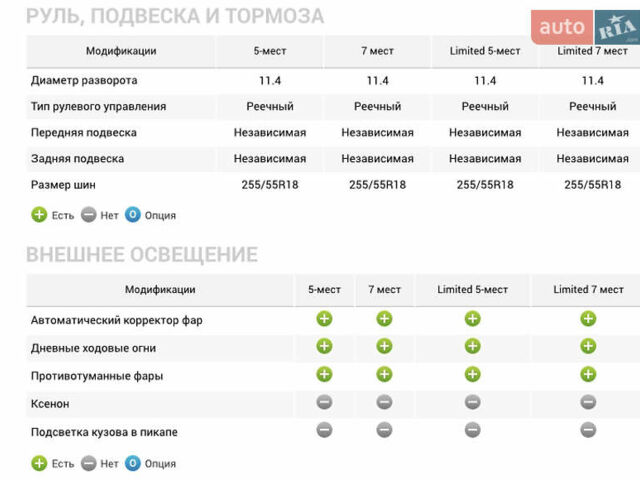Click the Размер шин row label
This screenshot has height=480, width=640.
pyautogui.click(x=63, y=185)
